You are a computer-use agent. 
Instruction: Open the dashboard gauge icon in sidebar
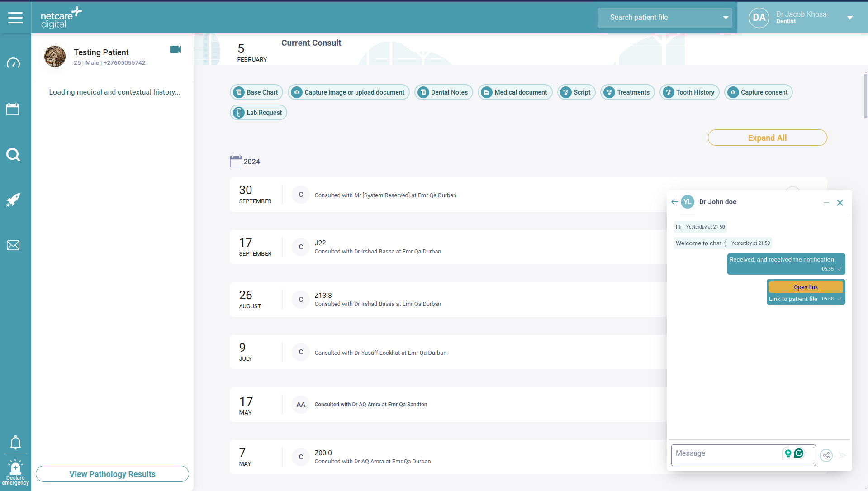[x=13, y=63]
